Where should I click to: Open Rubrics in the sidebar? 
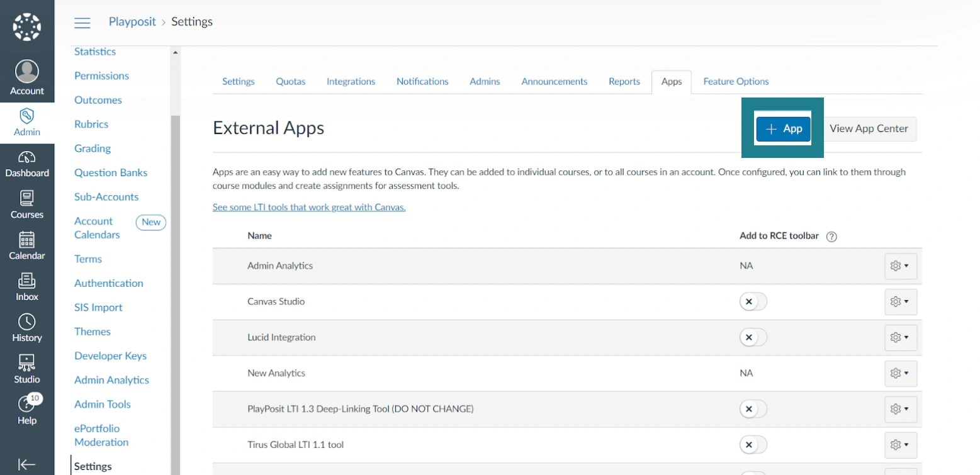(x=91, y=125)
